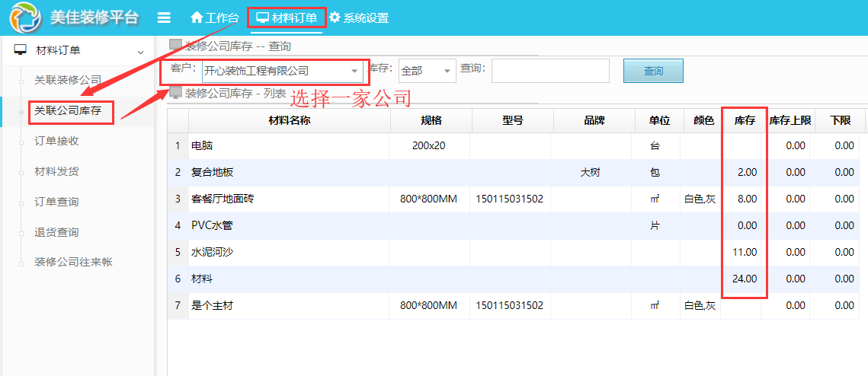Click the panel icon beside 装修公司库存 -- 查询

tap(175, 46)
